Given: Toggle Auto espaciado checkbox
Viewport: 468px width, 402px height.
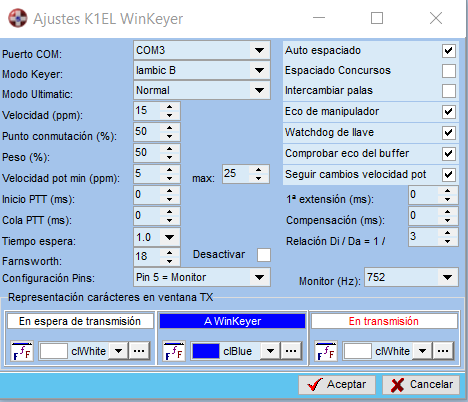Looking at the screenshot, I should click(449, 51).
